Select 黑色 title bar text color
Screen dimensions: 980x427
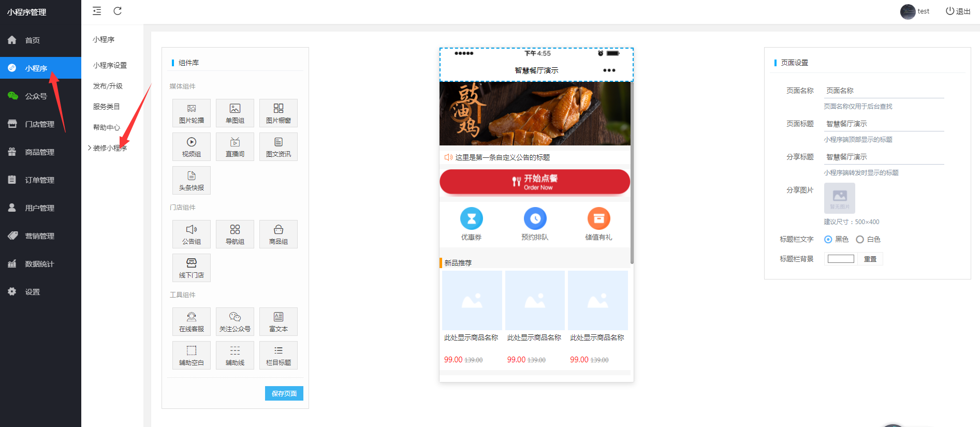828,239
